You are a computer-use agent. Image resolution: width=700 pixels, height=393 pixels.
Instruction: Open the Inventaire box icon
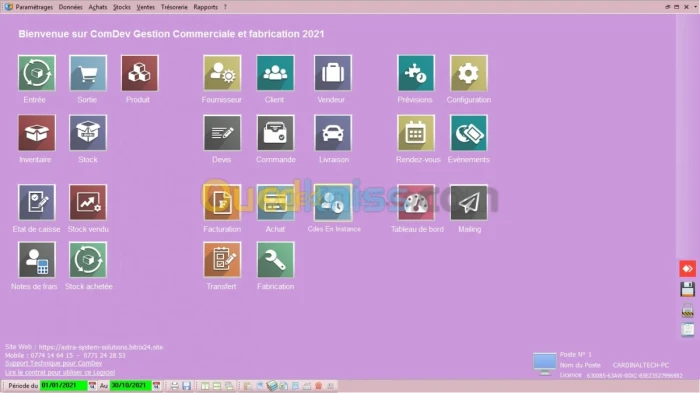37,133
